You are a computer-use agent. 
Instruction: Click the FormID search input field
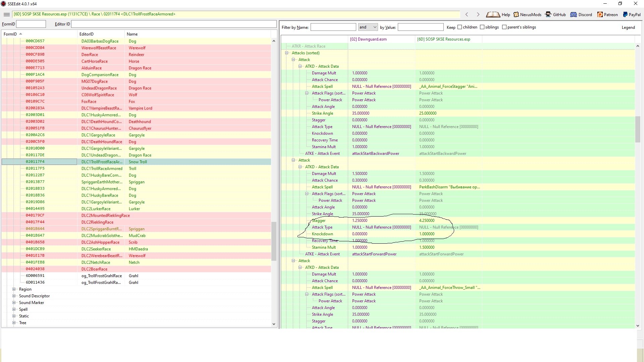pos(31,24)
